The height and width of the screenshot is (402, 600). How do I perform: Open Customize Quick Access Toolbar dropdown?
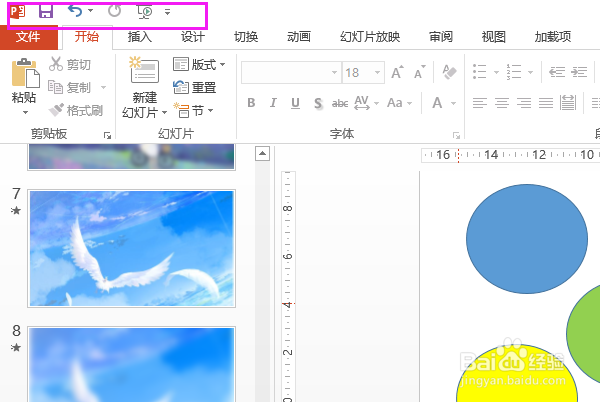tap(167, 12)
